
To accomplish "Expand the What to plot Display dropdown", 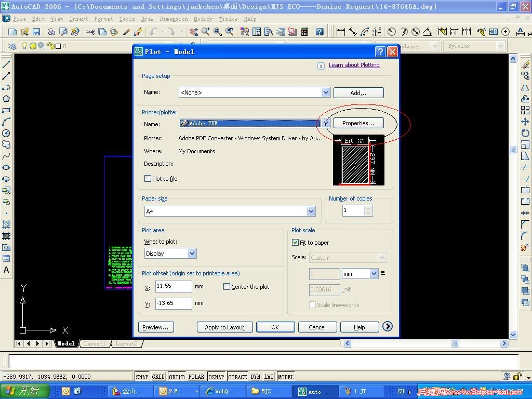I will pyautogui.click(x=192, y=254).
